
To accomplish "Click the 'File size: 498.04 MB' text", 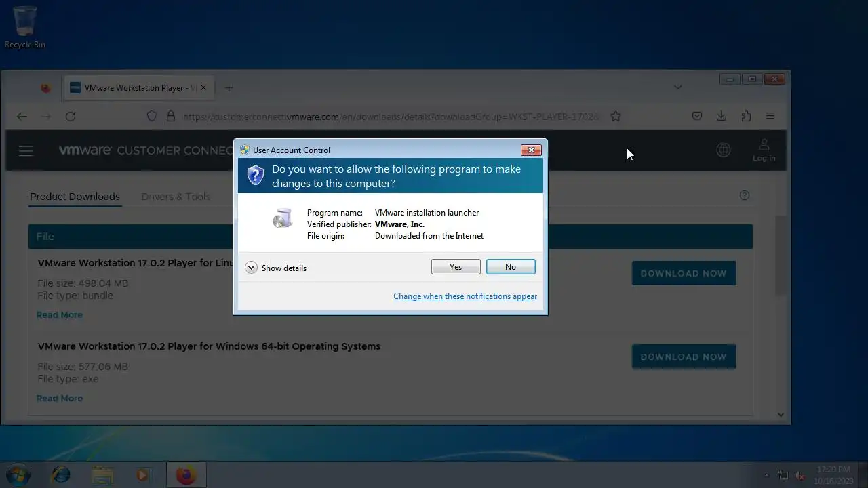I will [x=83, y=283].
